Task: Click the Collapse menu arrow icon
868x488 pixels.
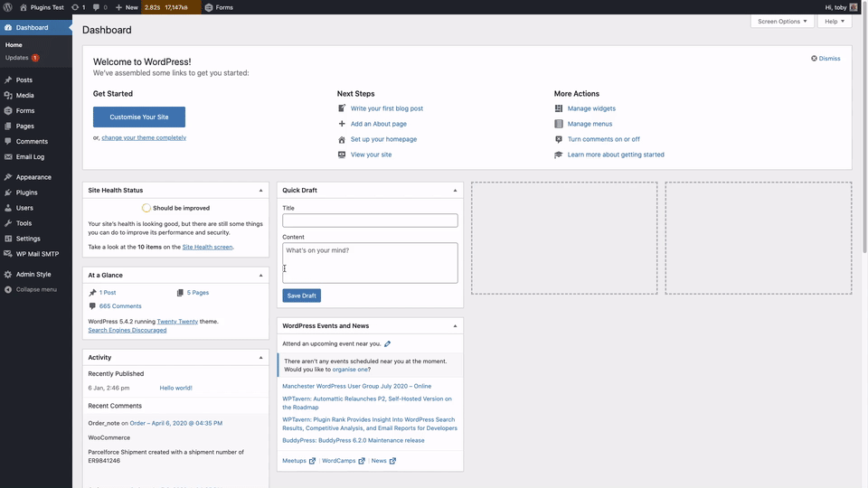Action: tap(8, 289)
